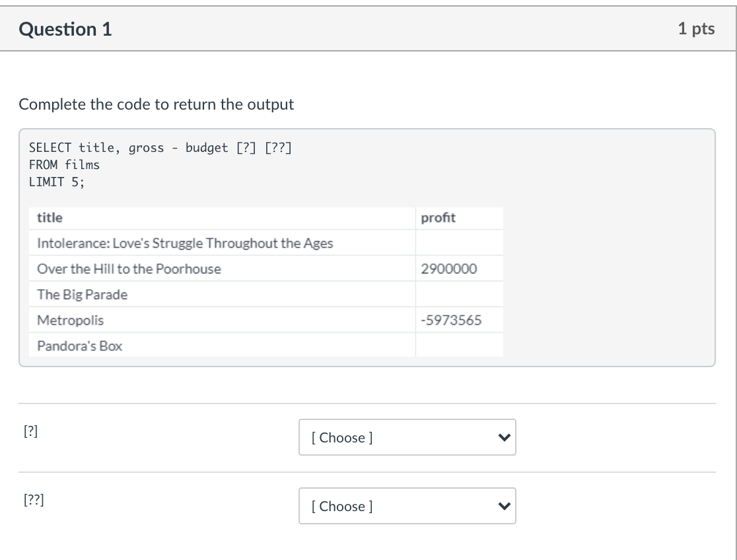Click the profit value 2900000
This screenshot has width=737, height=560.
[447, 269]
